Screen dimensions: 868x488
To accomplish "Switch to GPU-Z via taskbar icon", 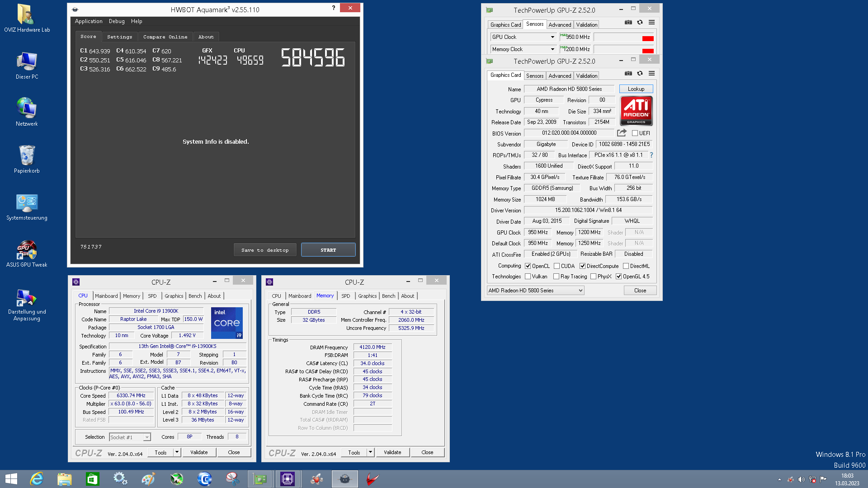I will tap(260, 479).
